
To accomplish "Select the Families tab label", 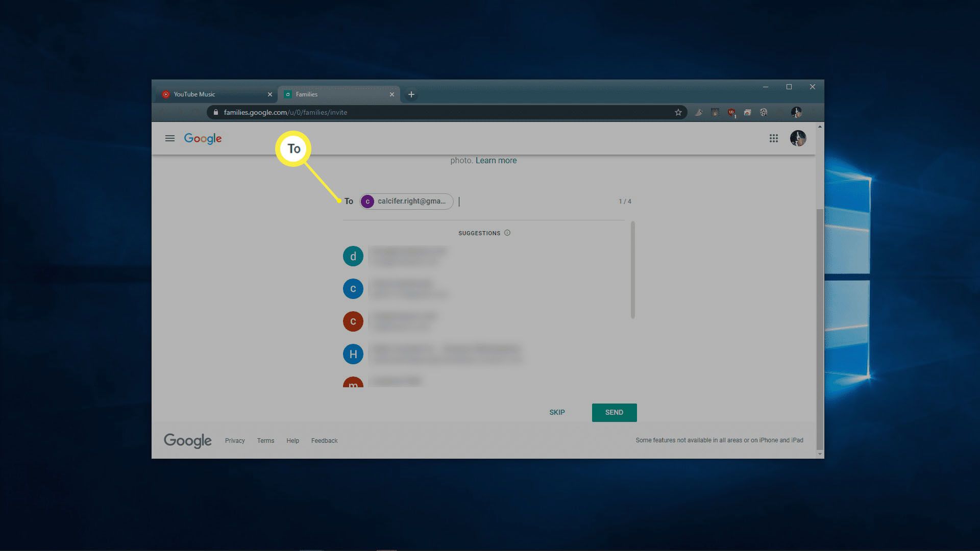I will point(307,93).
